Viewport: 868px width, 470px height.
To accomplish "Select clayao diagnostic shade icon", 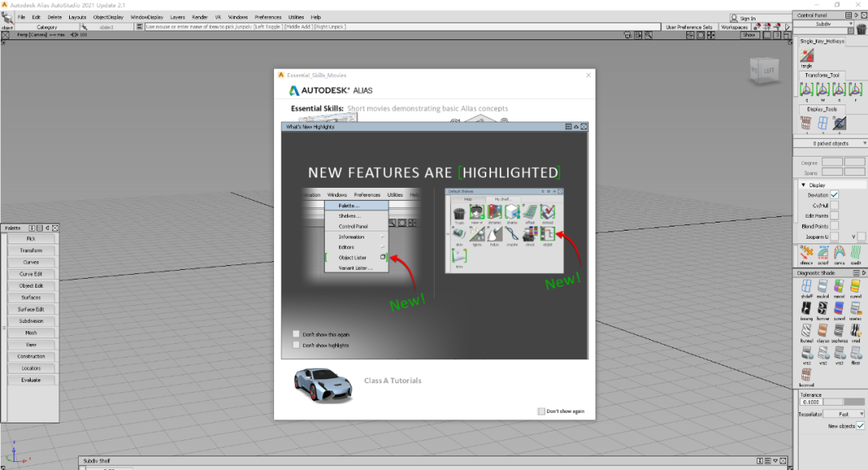I will pos(823,330).
